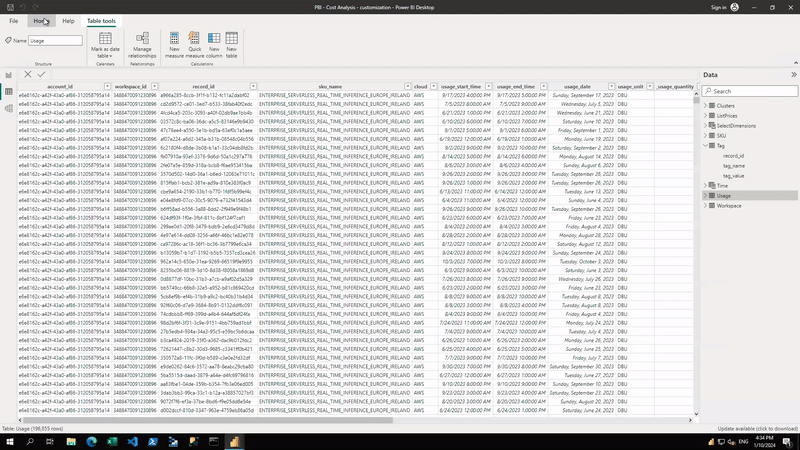Collapse the Tag table in Data pane
This screenshot has height=450, width=800.
707,145
